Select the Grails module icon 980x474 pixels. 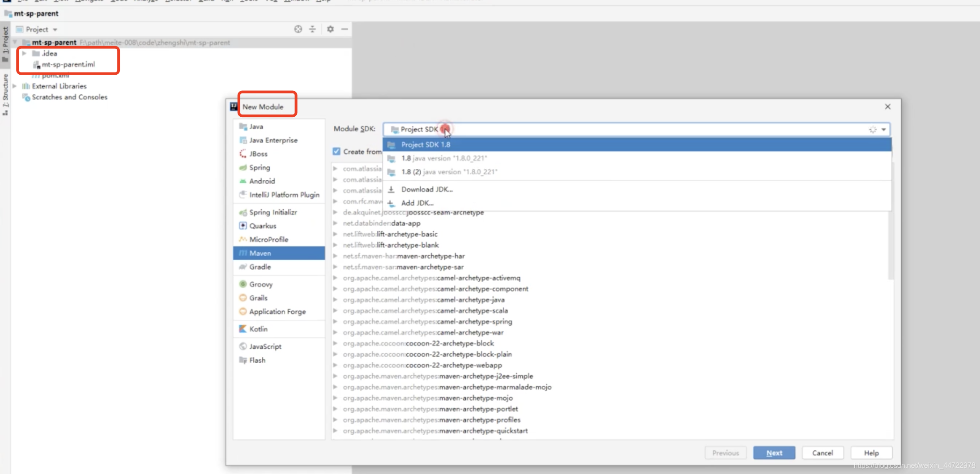[243, 298]
